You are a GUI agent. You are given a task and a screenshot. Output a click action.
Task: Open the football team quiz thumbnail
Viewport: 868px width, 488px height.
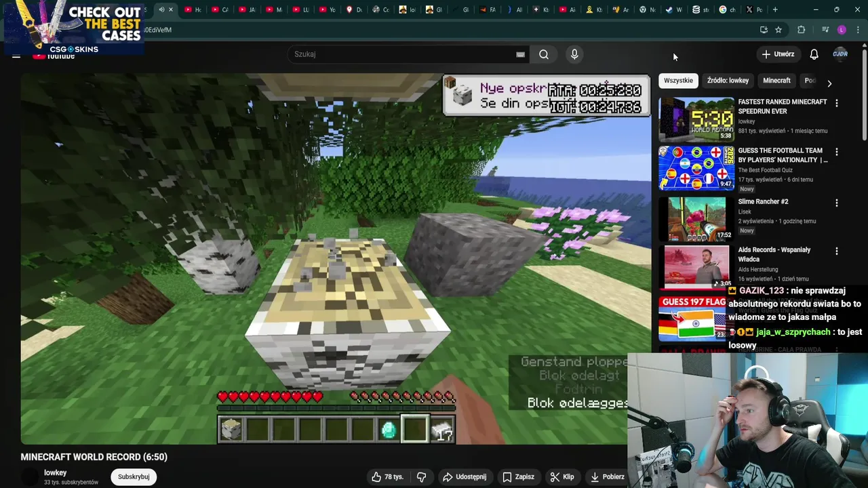pos(696,168)
